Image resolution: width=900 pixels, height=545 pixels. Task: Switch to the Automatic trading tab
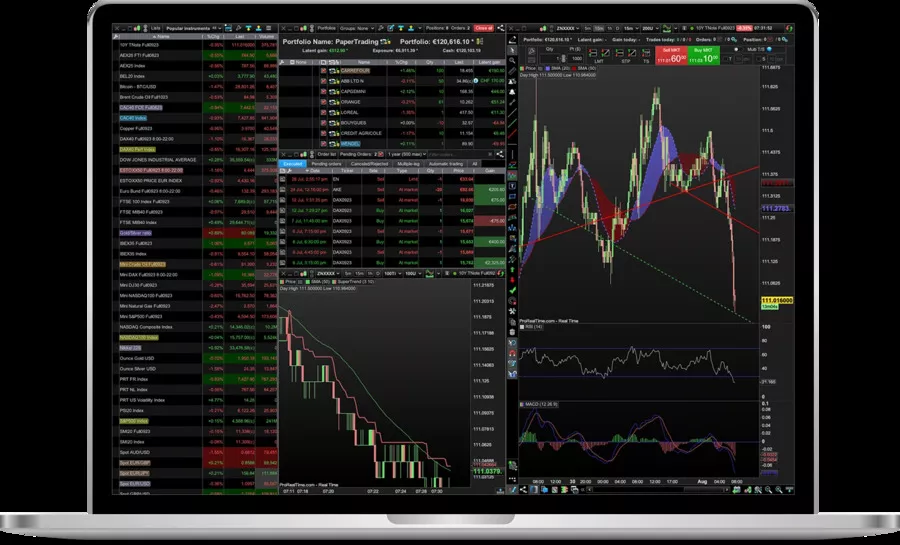[446, 164]
